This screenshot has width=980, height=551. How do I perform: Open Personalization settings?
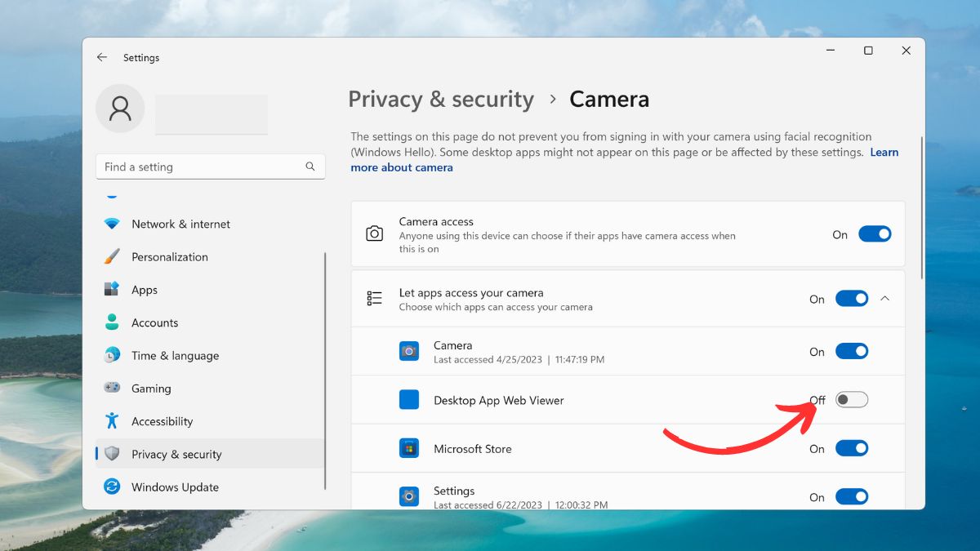(210, 256)
